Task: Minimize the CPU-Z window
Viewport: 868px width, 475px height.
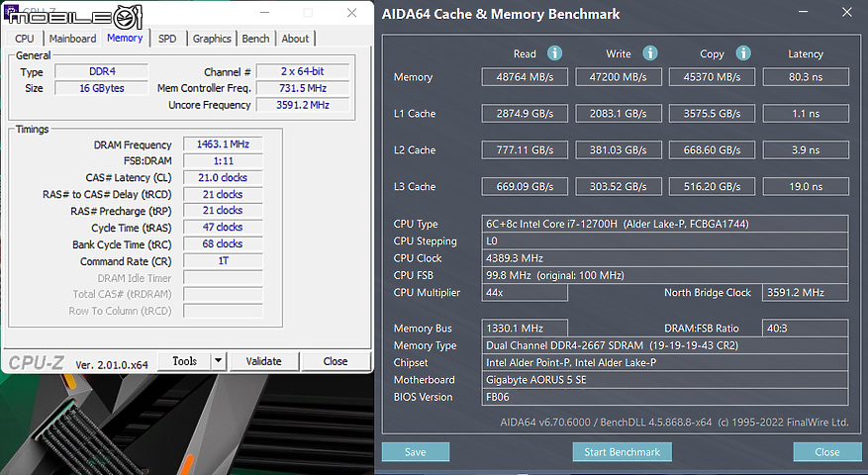Action: pyautogui.click(x=265, y=12)
